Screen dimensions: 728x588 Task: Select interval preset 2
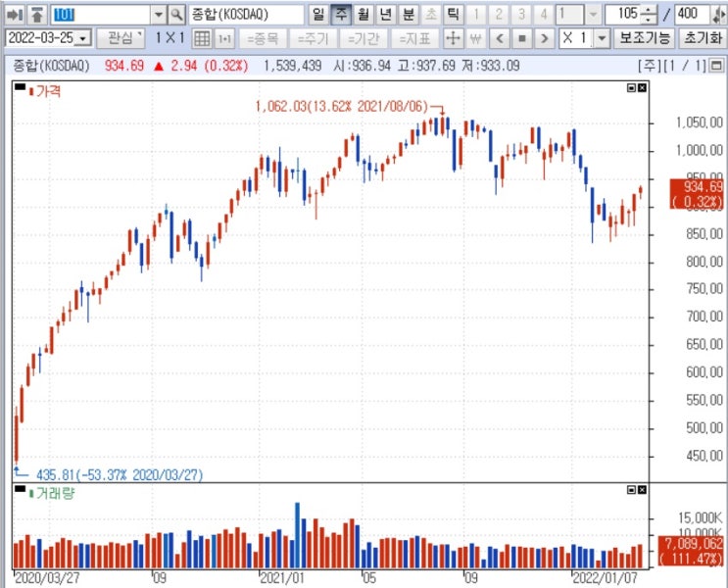pyautogui.click(x=498, y=15)
